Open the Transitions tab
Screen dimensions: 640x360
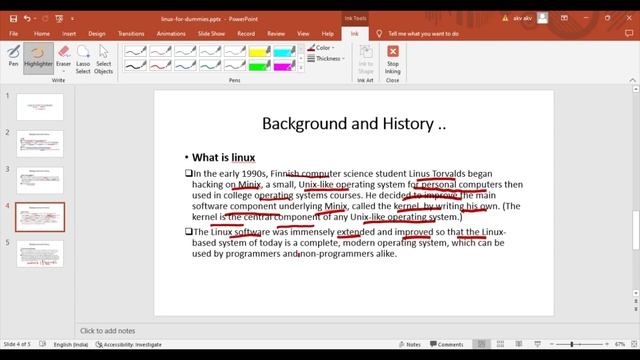coord(131,33)
